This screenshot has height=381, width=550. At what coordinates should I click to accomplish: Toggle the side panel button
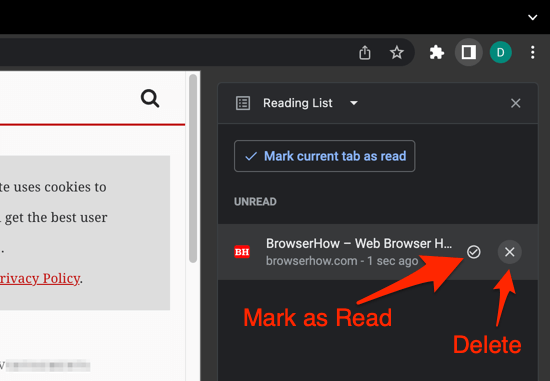[x=469, y=52]
